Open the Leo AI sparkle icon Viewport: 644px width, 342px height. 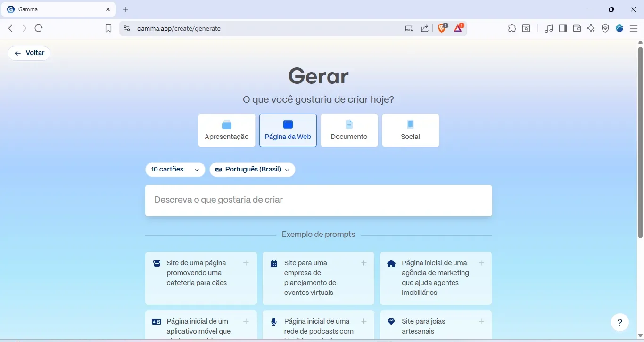591,28
